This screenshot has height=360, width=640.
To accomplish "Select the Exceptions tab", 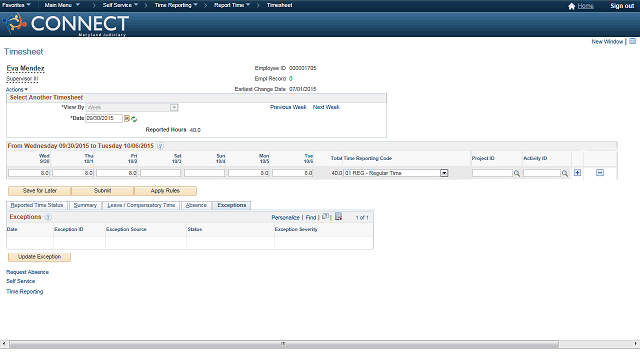I will 231,205.
